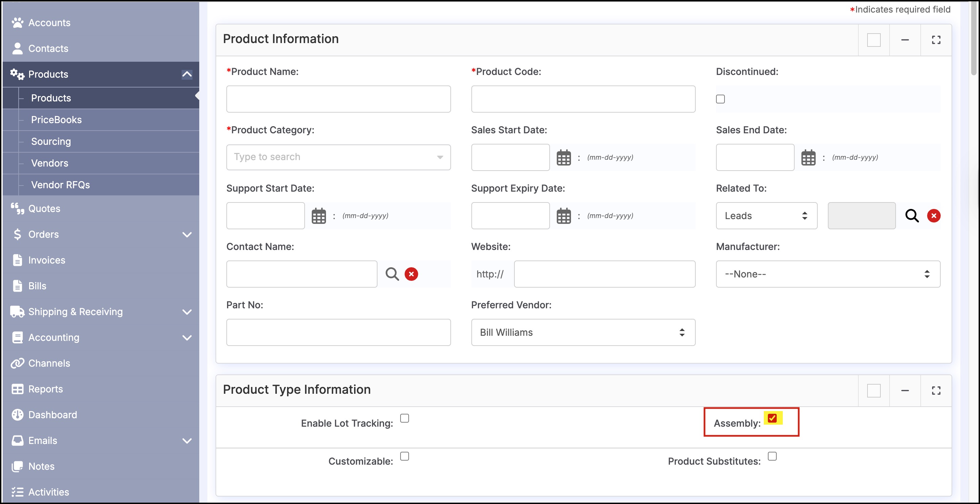The height and width of the screenshot is (504, 980).
Task: Expand the Accounting sidebar section
Action: pyautogui.click(x=187, y=338)
